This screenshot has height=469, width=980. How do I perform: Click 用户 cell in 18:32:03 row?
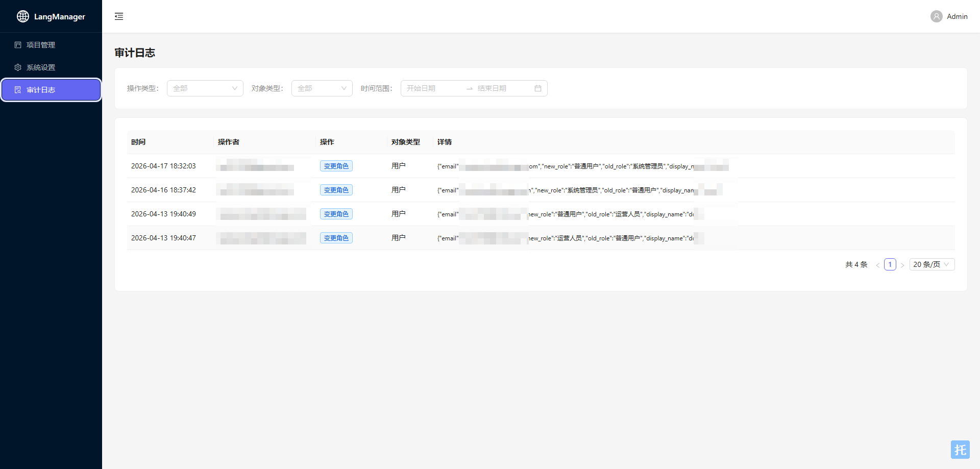pos(399,166)
